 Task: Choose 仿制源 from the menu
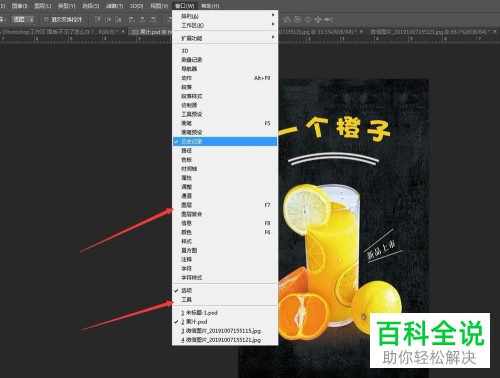point(225,105)
